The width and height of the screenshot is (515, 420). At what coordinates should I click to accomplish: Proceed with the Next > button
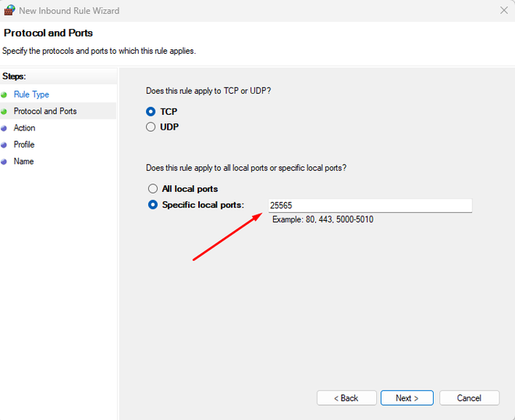(x=407, y=398)
